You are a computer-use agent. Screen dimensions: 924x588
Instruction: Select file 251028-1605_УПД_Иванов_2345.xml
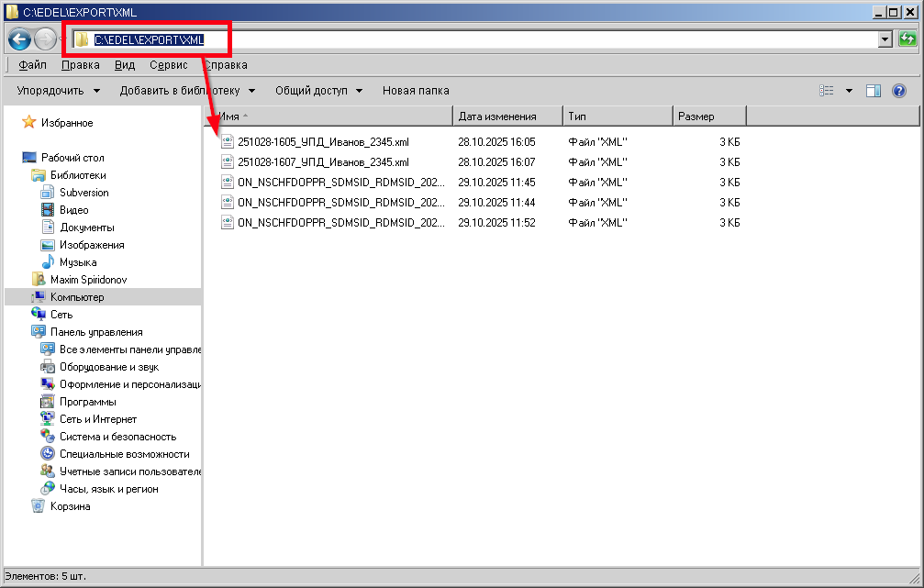coord(323,142)
